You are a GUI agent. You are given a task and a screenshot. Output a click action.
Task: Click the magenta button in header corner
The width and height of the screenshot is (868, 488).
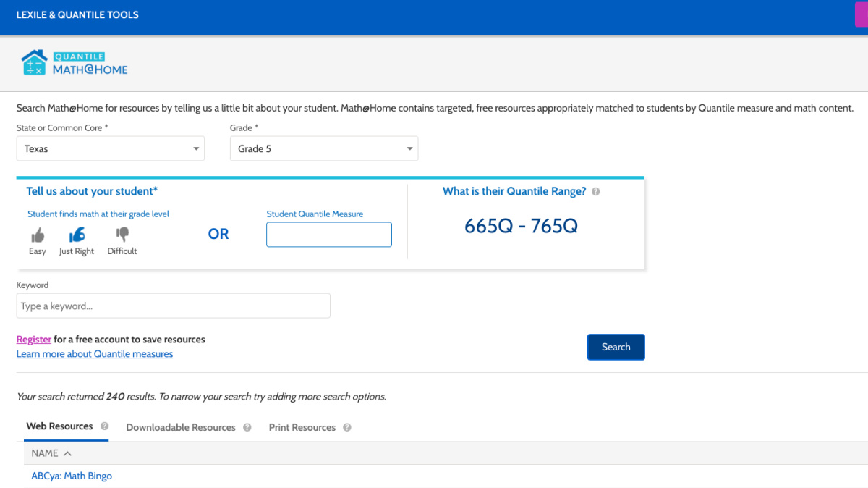(861, 14)
